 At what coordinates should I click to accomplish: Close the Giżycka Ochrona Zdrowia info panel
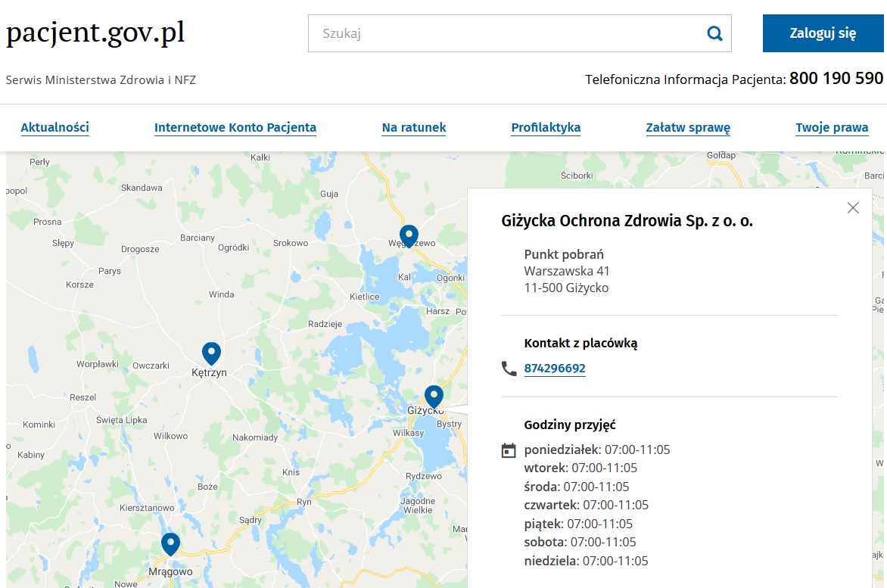853,207
